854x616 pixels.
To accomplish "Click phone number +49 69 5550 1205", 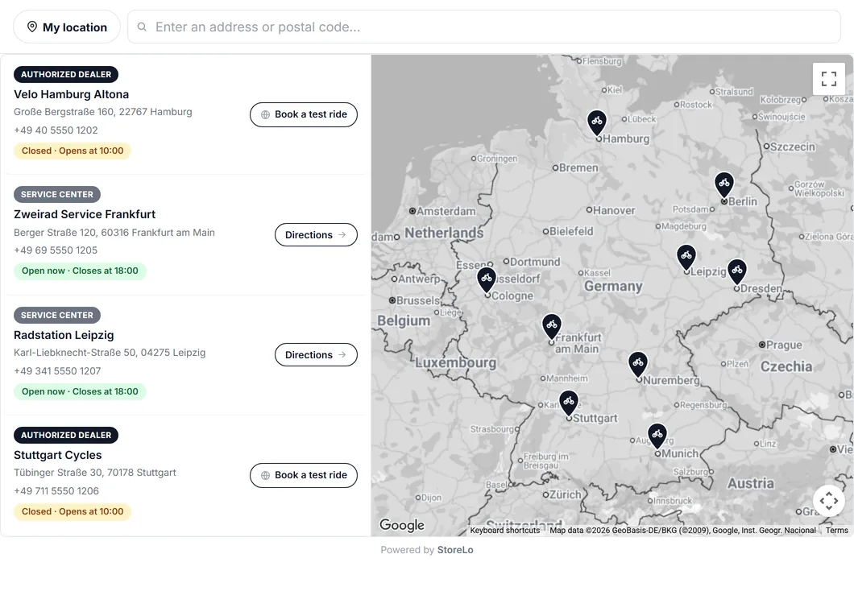I will pyautogui.click(x=56, y=250).
